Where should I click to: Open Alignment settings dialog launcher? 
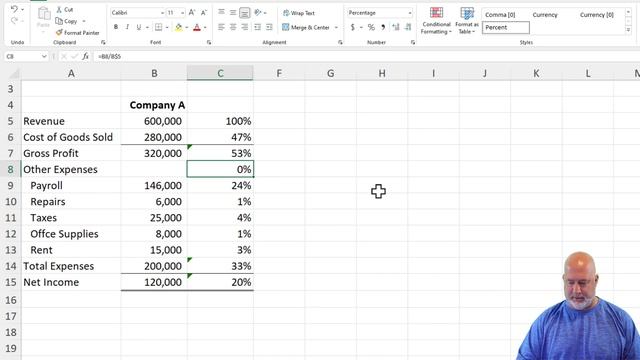pyautogui.click(x=340, y=42)
